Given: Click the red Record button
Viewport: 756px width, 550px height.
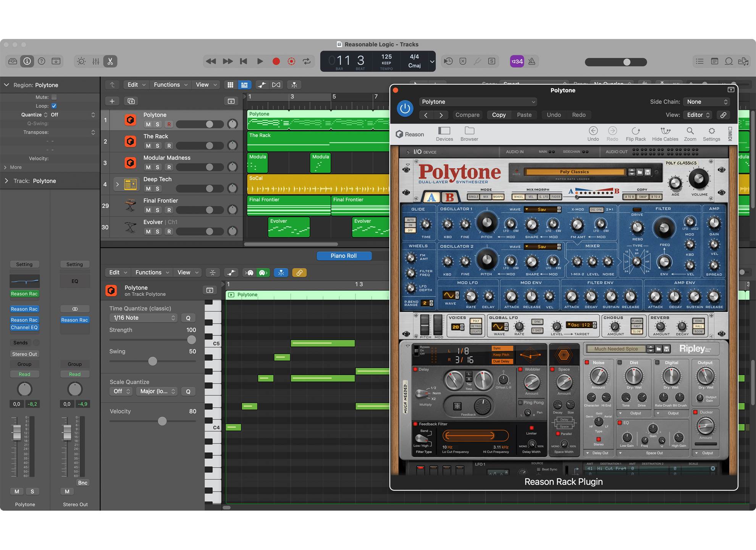Looking at the screenshot, I should (x=276, y=61).
